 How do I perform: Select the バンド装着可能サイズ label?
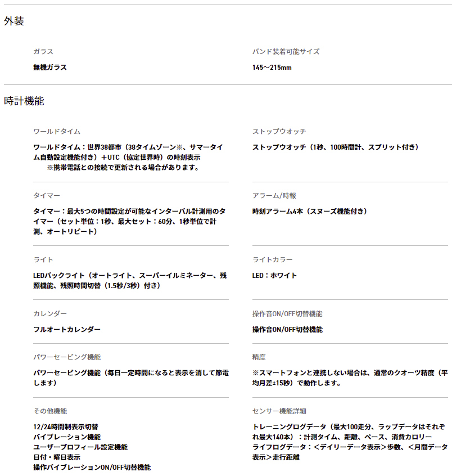coord(286,51)
